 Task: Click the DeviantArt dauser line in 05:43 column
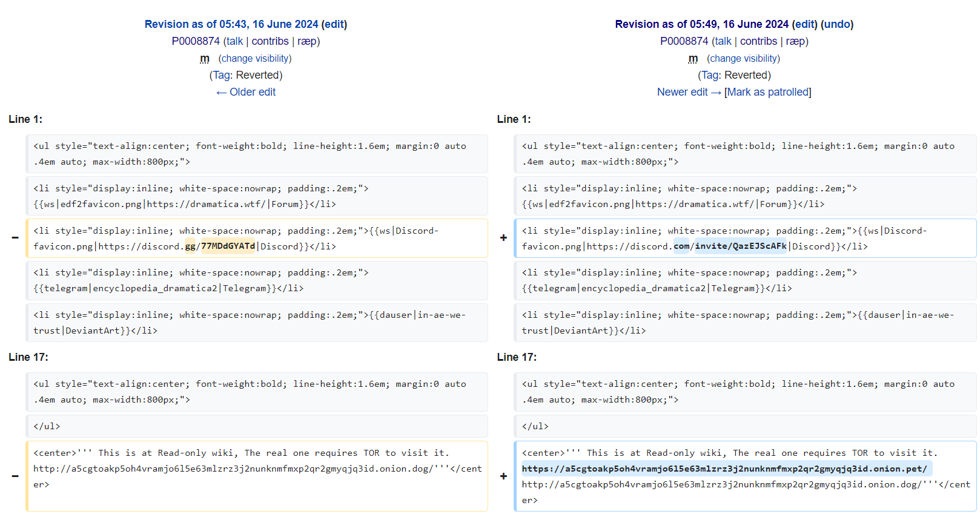click(x=257, y=323)
